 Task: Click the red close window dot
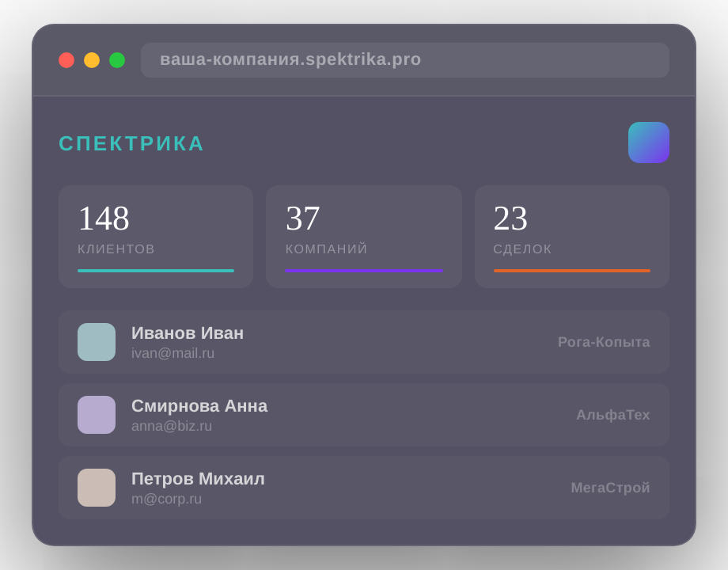pos(66,60)
